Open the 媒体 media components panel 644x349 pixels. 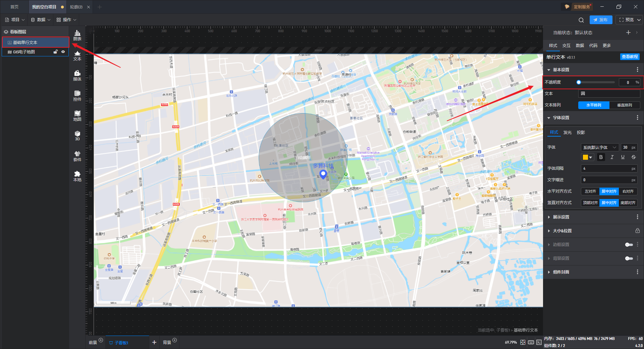tap(77, 76)
